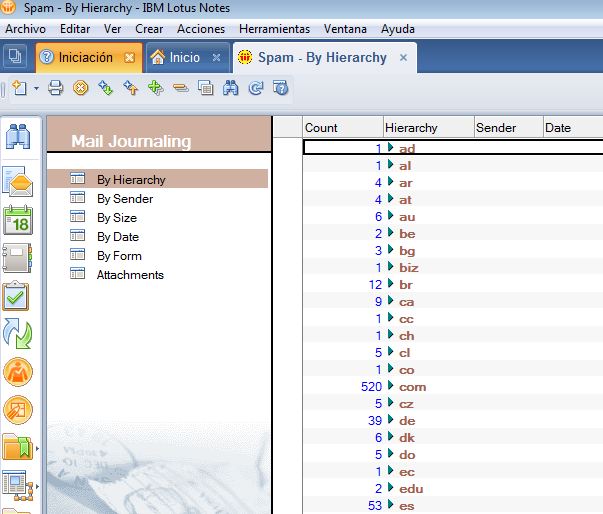Click the Hierarchy column header
The width and height of the screenshot is (603, 514).
click(429, 128)
